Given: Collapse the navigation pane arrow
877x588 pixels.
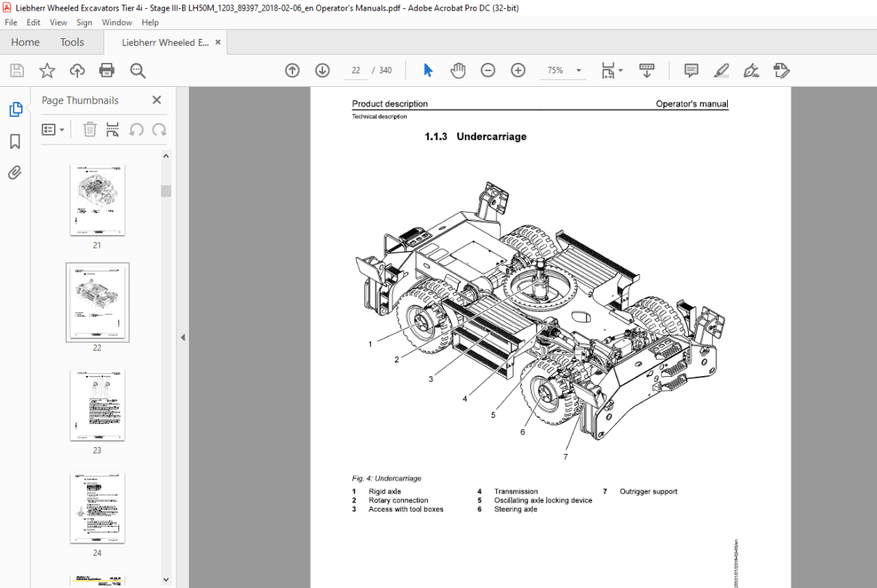Looking at the screenshot, I should [x=182, y=337].
